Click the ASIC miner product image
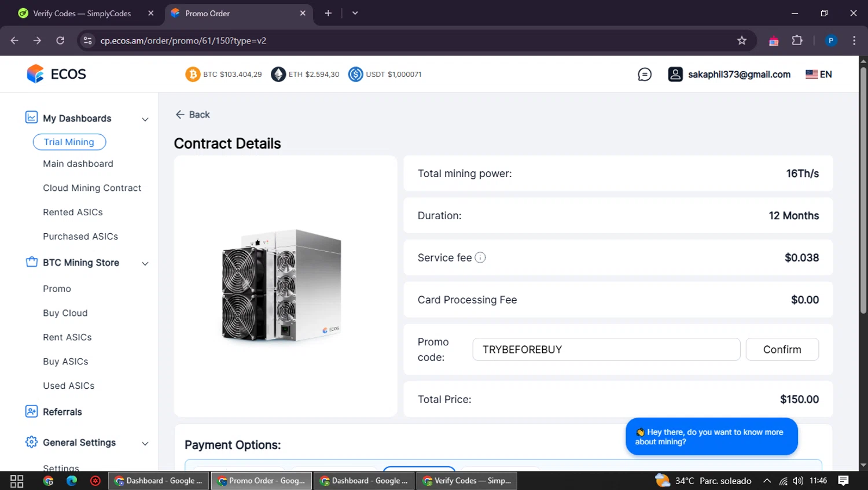This screenshot has width=868, height=490. tap(281, 285)
